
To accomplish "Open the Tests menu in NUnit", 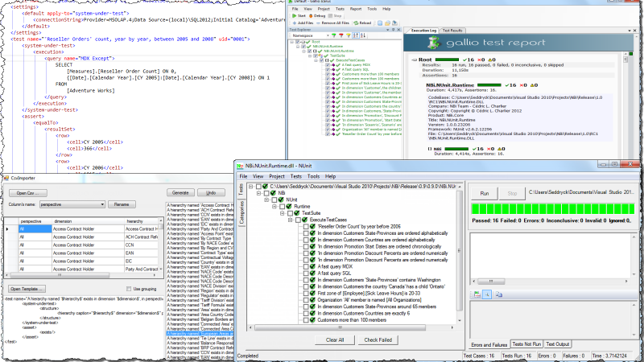I will pyautogui.click(x=295, y=176).
